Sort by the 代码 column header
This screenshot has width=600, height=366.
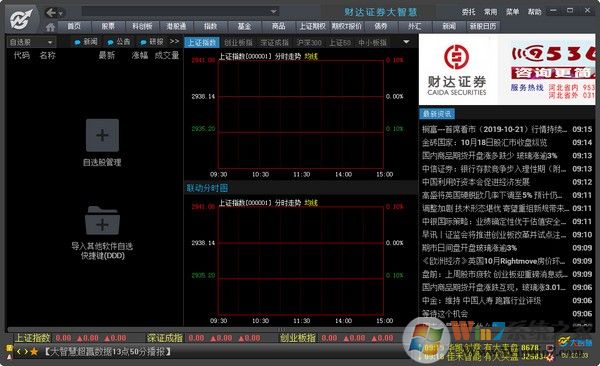(21, 55)
